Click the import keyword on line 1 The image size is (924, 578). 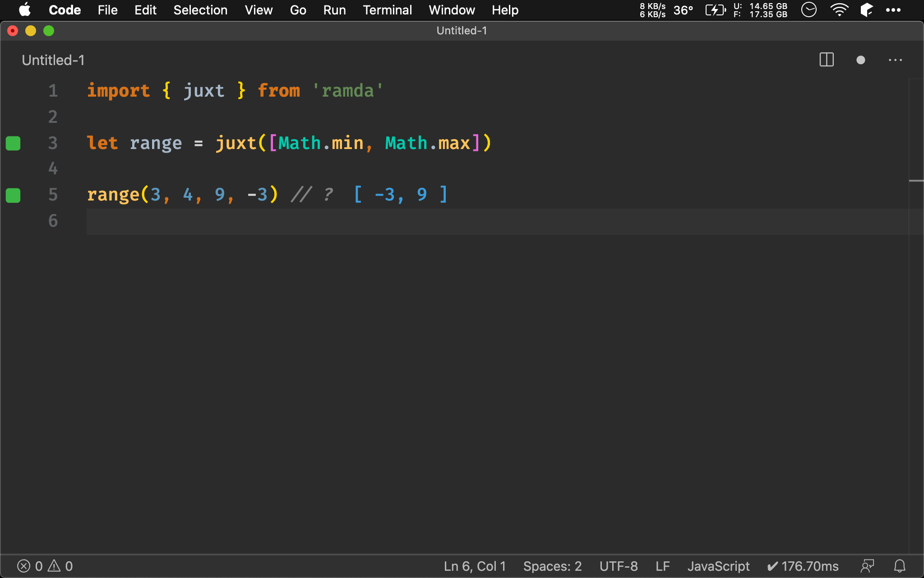(118, 91)
